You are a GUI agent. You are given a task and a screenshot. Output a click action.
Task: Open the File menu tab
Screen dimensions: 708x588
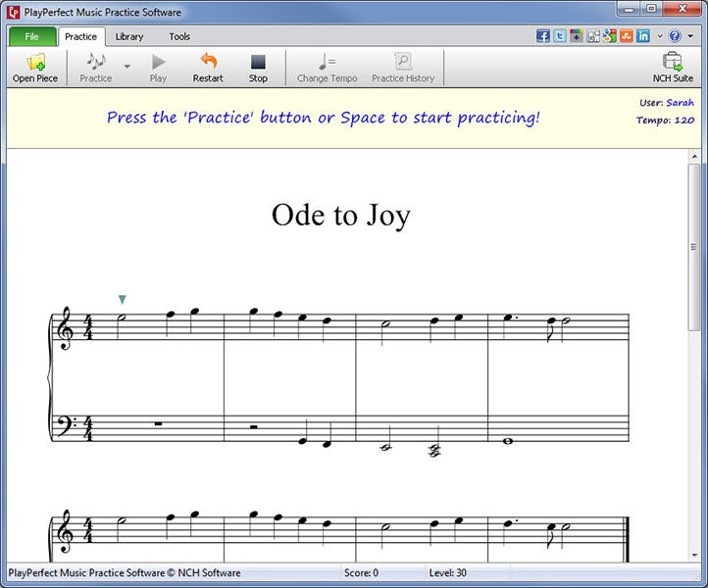click(x=32, y=36)
